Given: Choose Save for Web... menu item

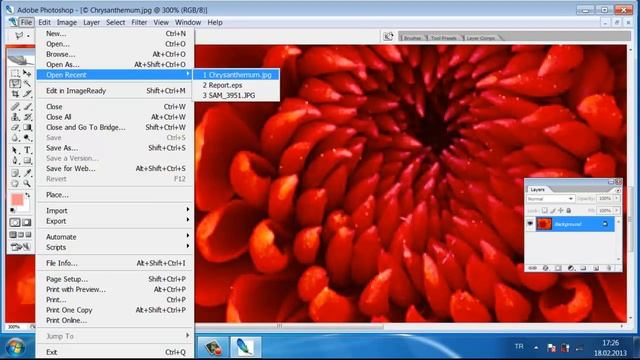Looking at the screenshot, I should 115,168.
